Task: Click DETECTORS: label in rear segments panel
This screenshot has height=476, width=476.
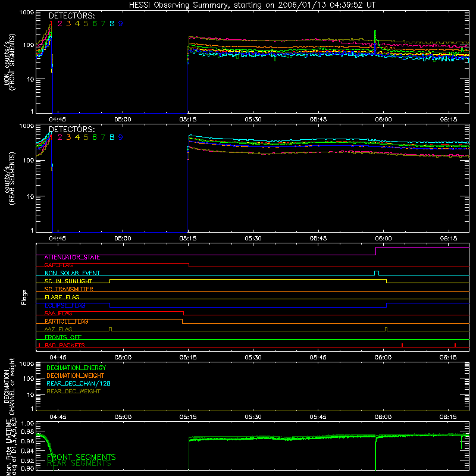Action: point(71,129)
